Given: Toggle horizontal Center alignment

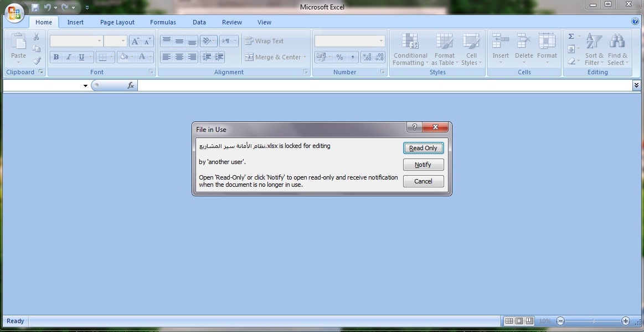Looking at the screenshot, I should pos(179,57).
